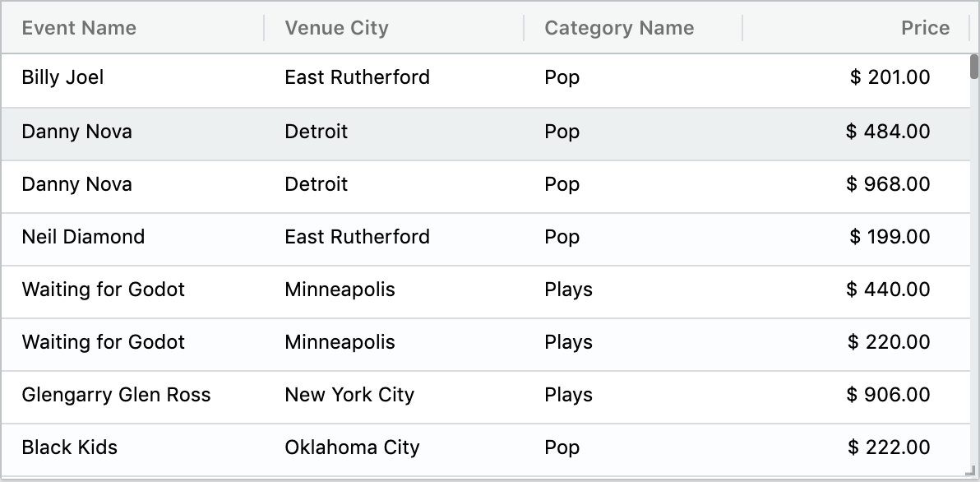The width and height of the screenshot is (980, 482).
Task: Click the vertical scrollbar thumb
Action: point(974,67)
